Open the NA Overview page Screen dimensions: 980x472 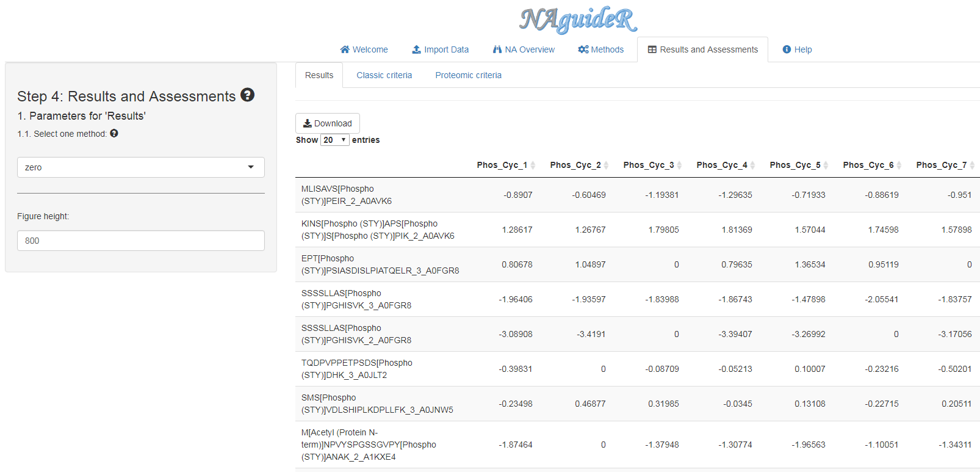524,49
